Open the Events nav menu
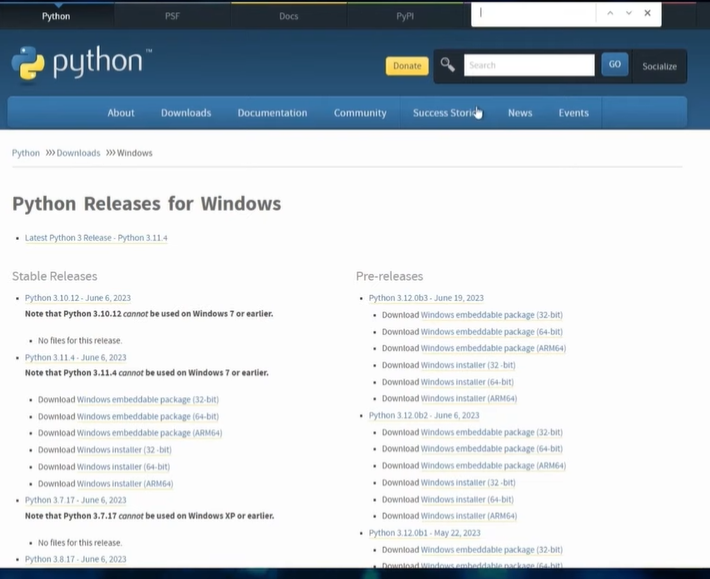 [x=573, y=113]
